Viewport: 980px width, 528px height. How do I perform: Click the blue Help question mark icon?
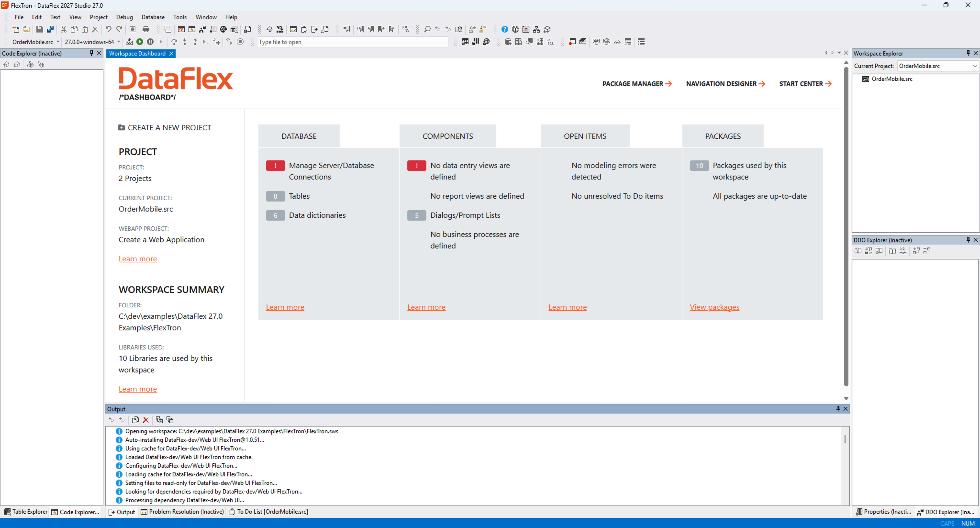(504, 29)
